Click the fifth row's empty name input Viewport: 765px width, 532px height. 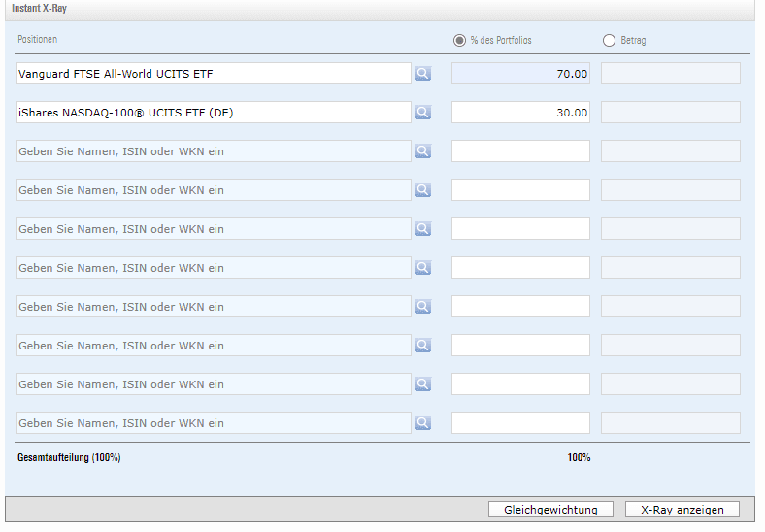point(214,229)
